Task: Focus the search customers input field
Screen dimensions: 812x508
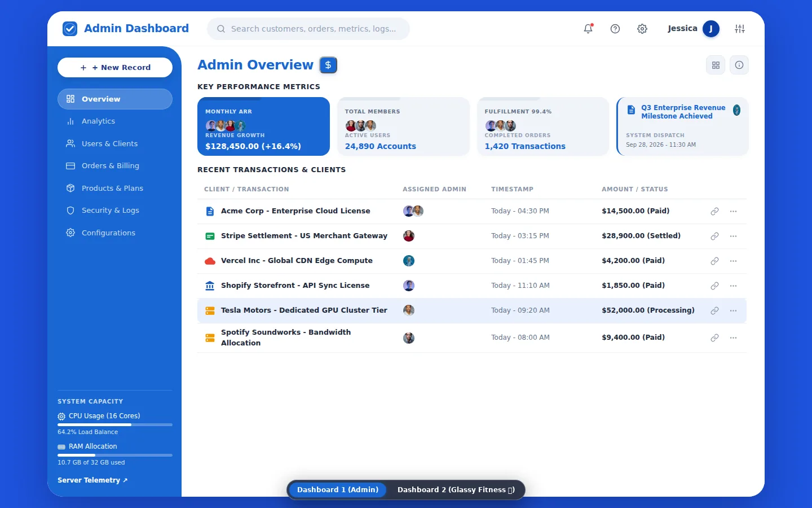Action: pos(308,29)
